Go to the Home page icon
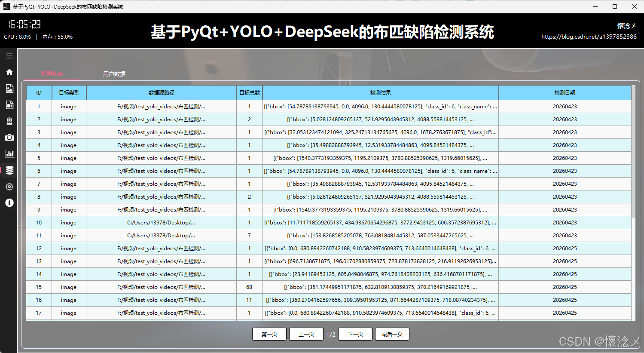644x353 pixels. [x=9, y=72]
